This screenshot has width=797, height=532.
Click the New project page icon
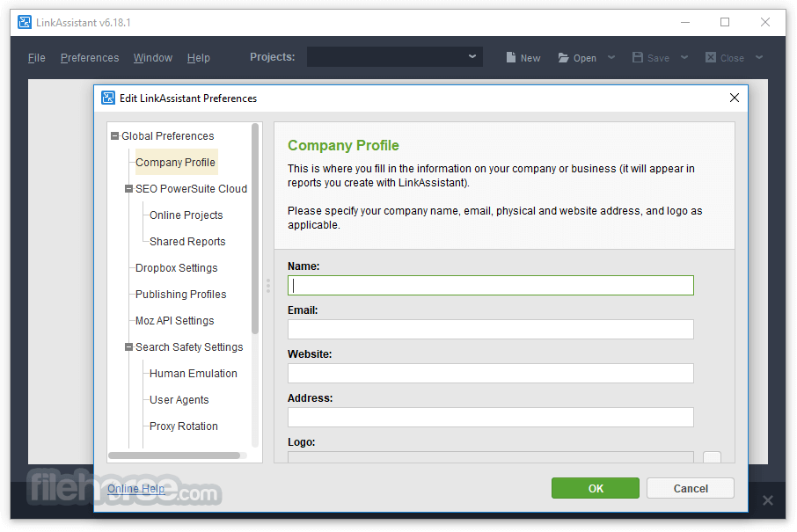tap(511, 57)
